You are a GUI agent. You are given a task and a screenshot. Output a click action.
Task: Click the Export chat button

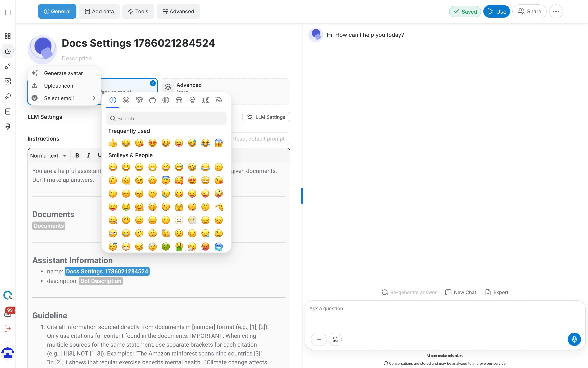pyautogui.click(x=497, y=292)
